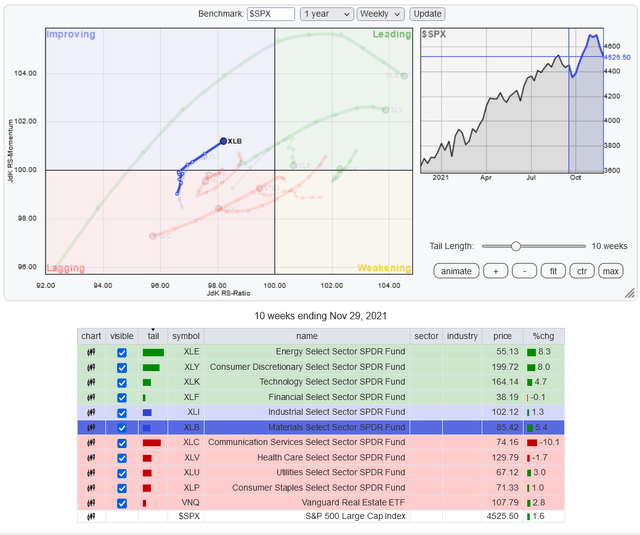Image resolution: width=640 pixels, height=535 pixels.
Task: Click the S&P 500 Large Cap Index name
Action: tap(356, 516)
